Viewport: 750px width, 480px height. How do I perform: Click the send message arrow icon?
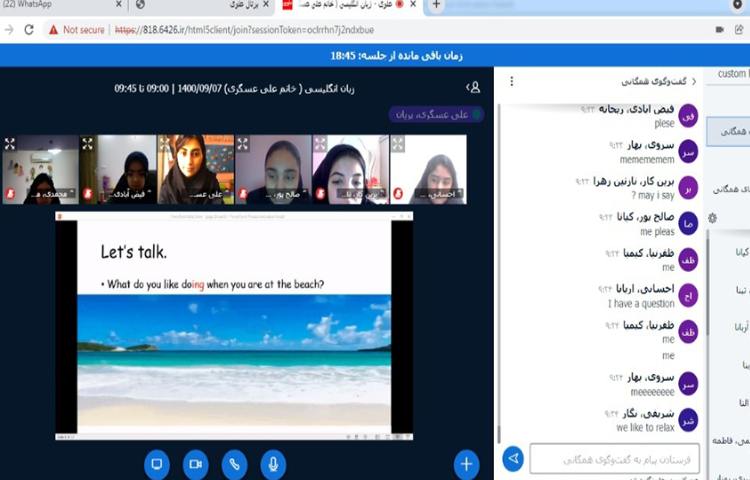tap(513, 458)
